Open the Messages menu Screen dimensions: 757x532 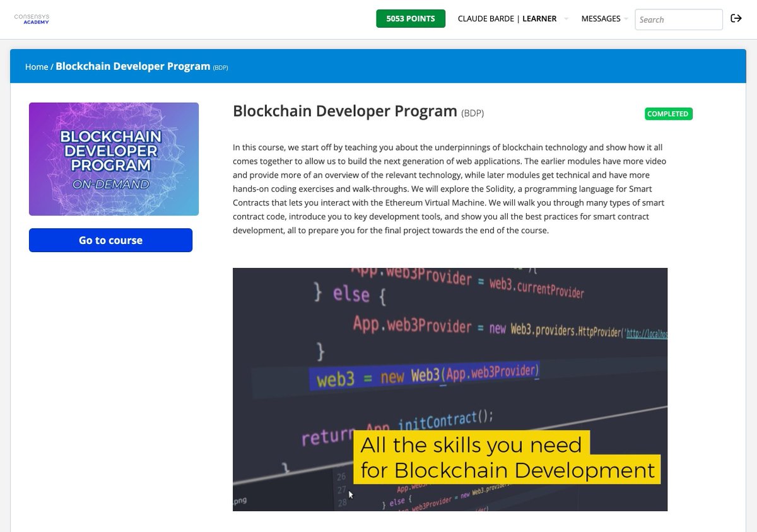coord(601,19)
